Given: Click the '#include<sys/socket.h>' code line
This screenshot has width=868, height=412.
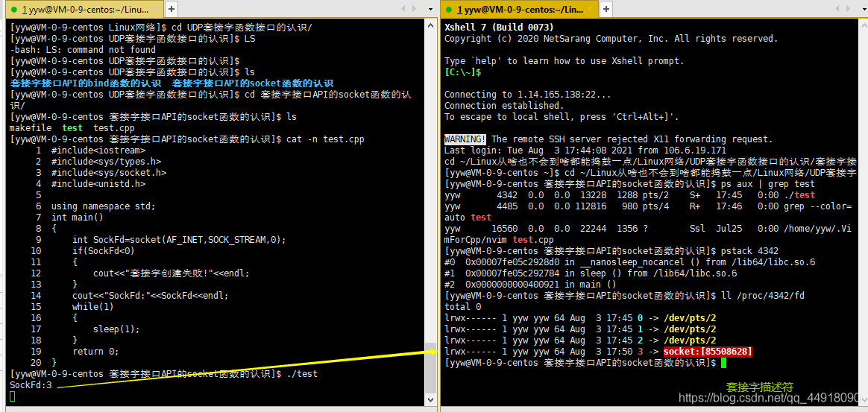Looking at the screenshot, I should pos(109,173).
